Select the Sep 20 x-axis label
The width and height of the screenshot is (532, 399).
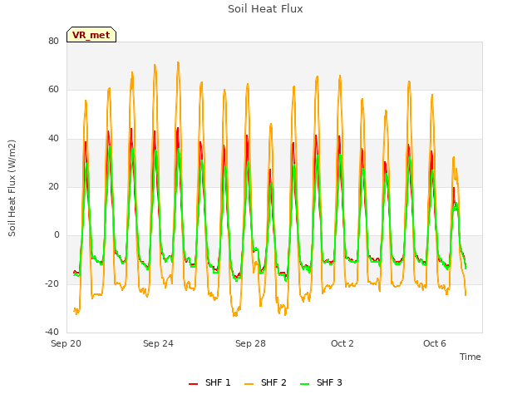pyautogui.click(x=66, y=343)
